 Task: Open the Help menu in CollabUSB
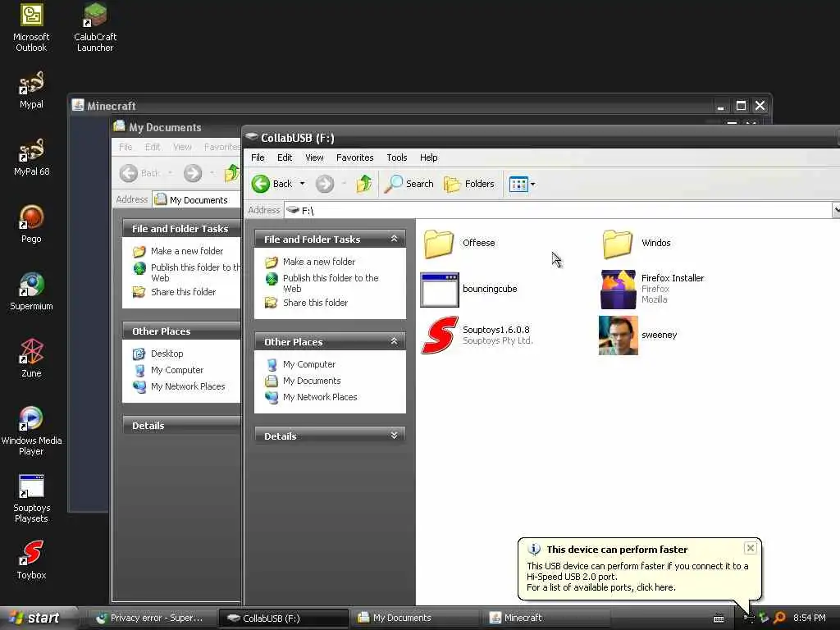(x=428, y=157)
